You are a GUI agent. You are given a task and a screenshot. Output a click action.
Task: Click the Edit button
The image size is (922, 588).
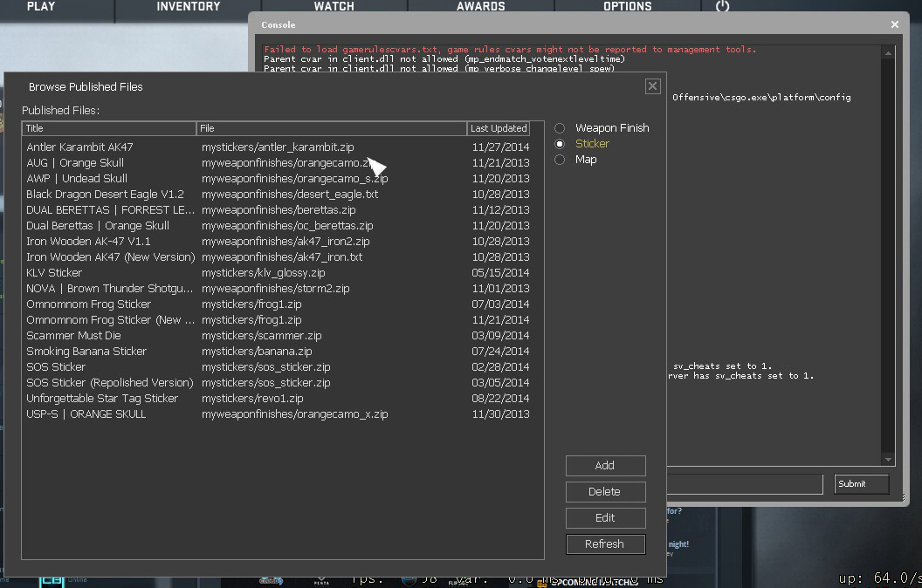(x=606, y=518)
